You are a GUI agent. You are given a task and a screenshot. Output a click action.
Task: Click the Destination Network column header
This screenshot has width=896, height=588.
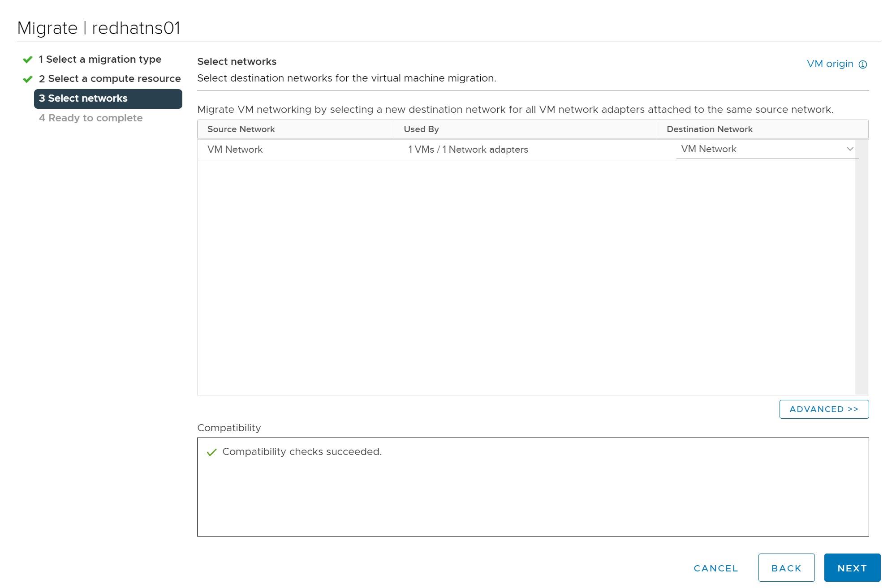tap(709, 129)
